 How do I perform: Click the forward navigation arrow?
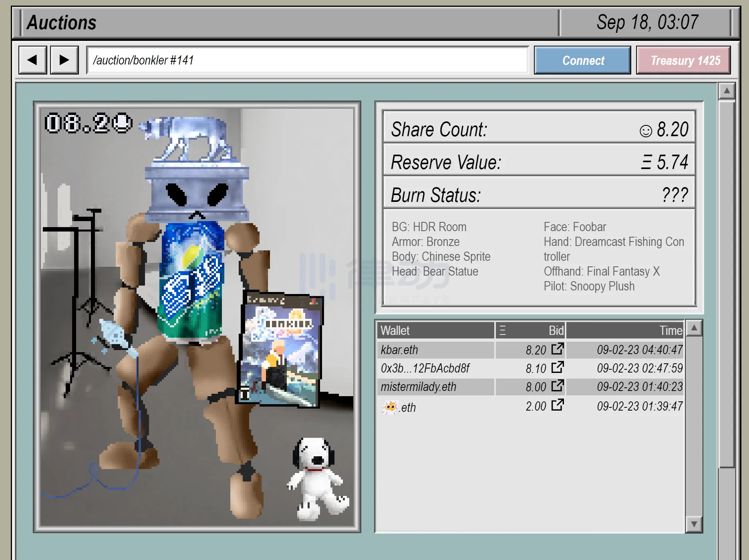64,60
